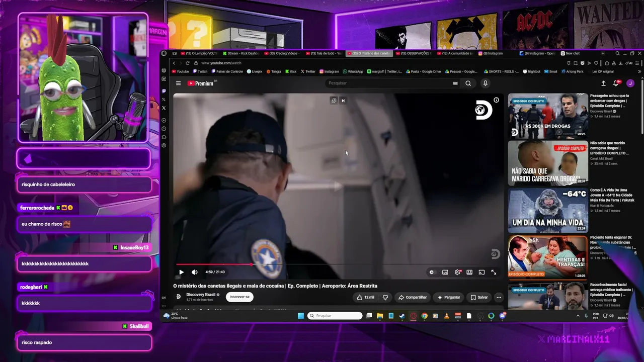Play the paused video
This screenshot has width=644, height=362.
181,272
